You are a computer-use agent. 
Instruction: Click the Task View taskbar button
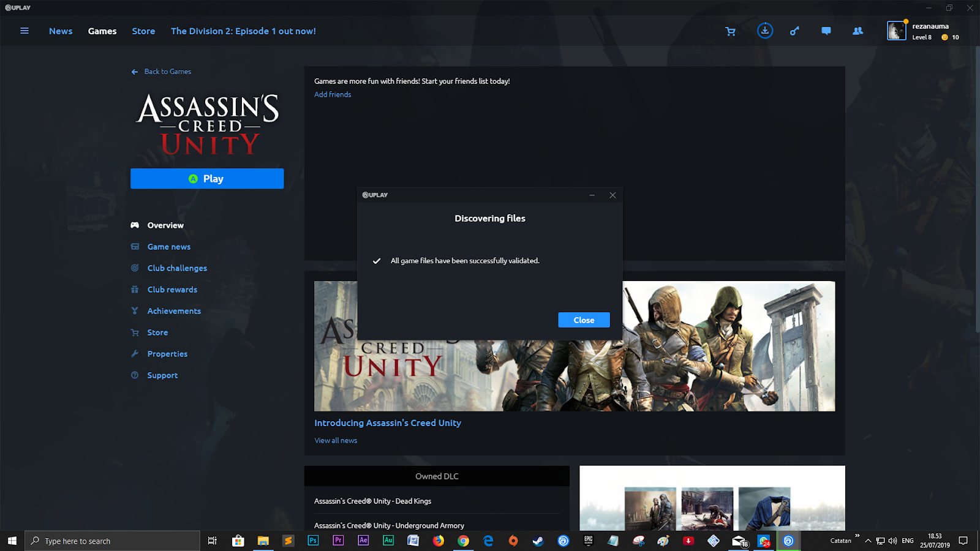pyautogui.click(x=213, y=541)
